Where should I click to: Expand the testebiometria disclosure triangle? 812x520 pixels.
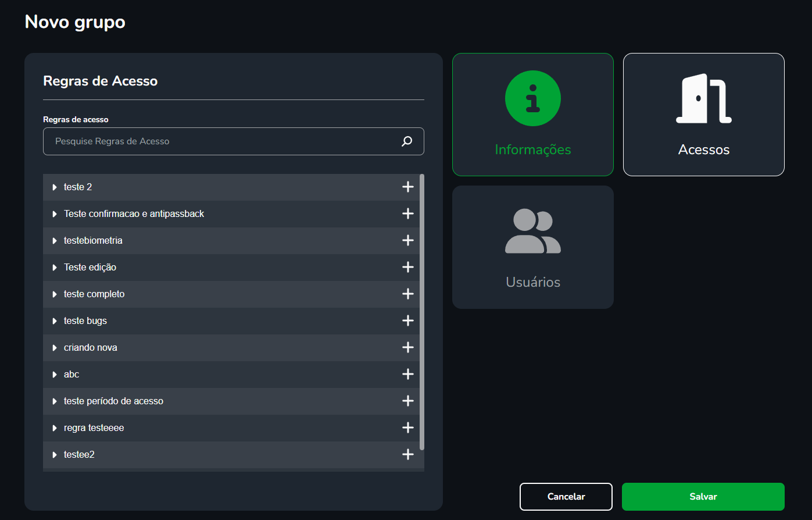click(x=55, y=241)
